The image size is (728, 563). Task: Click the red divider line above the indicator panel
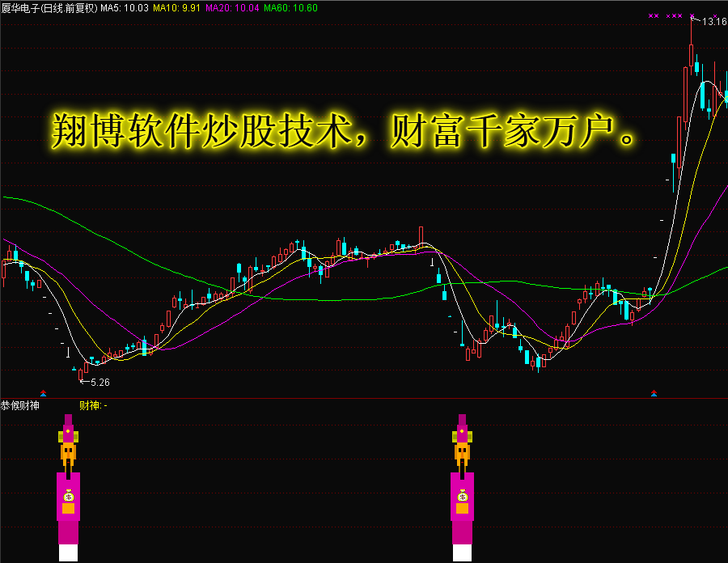coord(364,398)
